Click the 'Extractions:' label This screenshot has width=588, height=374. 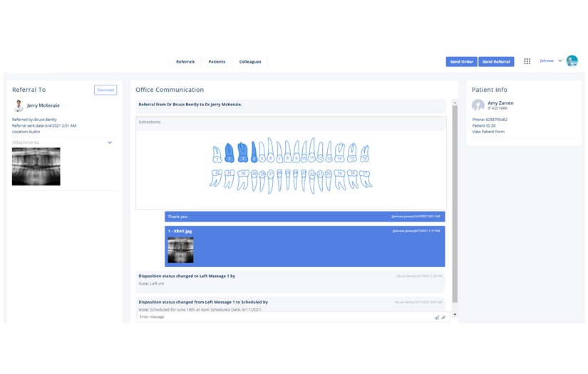150,122
